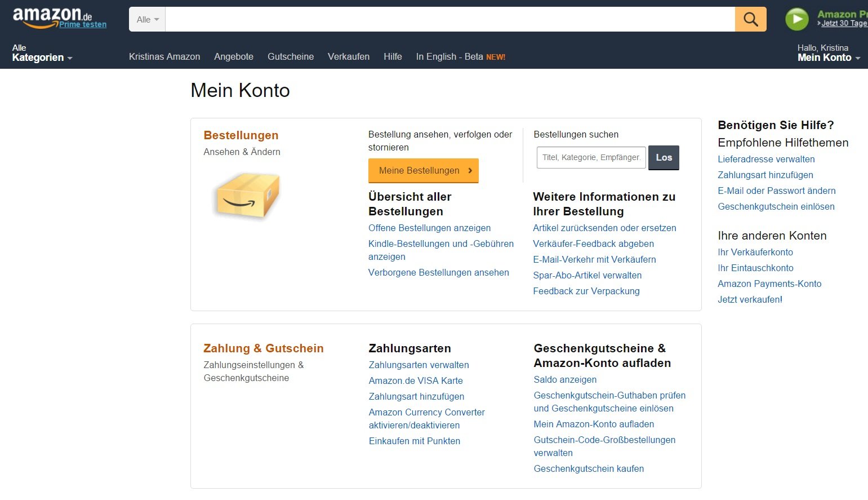
Task: Click the orange search magnifier button
Action: tap(750, 19)
